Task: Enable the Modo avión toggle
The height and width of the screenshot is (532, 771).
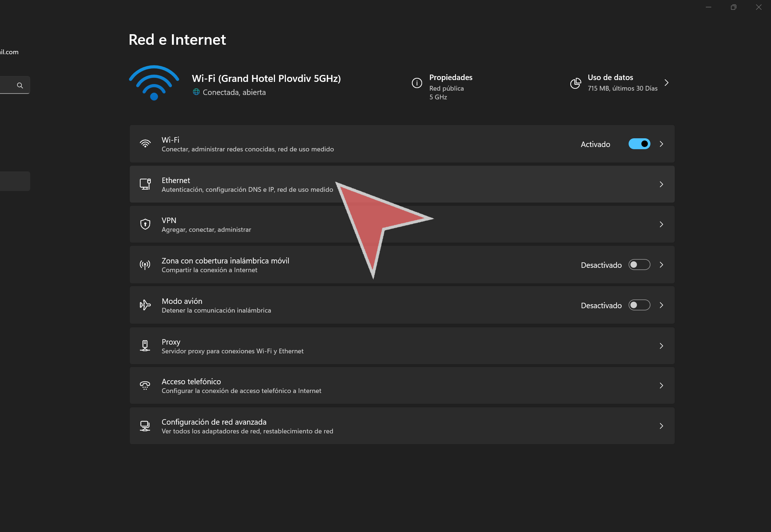Action: point(639,305)
